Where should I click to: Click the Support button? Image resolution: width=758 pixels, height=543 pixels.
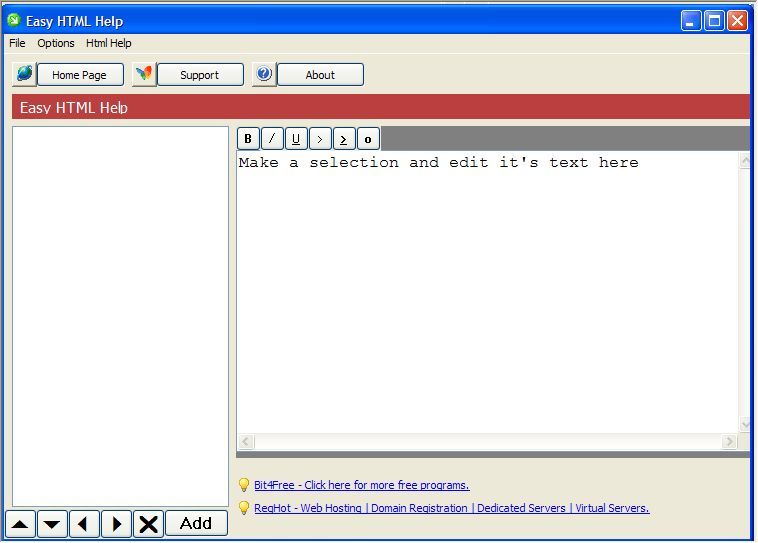pos(200,75)
